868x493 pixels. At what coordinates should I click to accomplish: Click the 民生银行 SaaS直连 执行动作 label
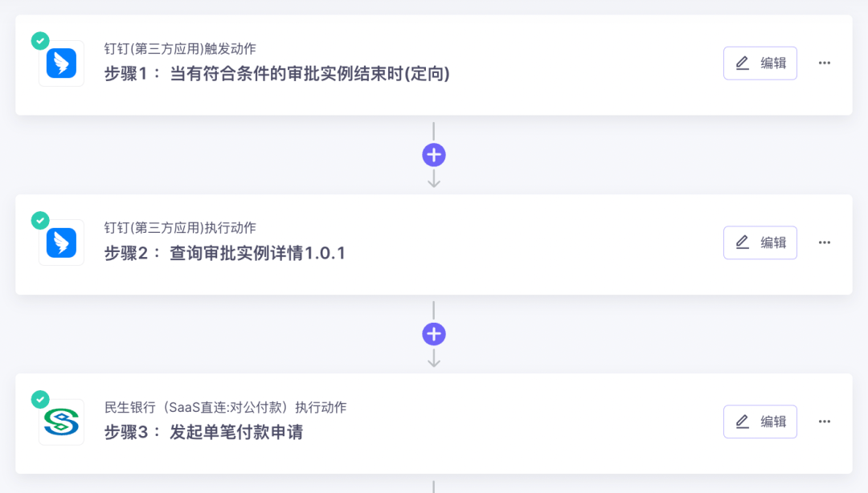click(x=225, y=407)
